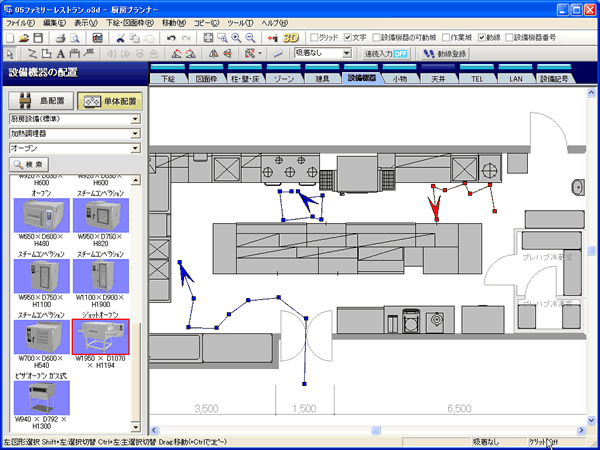Switch to 3D view

293,37
